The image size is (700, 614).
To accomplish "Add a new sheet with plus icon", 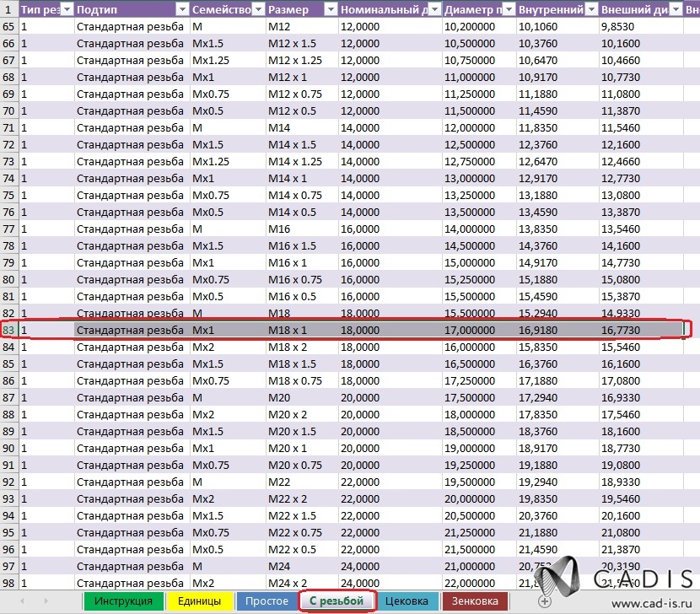I will click(x=544, y=601).
